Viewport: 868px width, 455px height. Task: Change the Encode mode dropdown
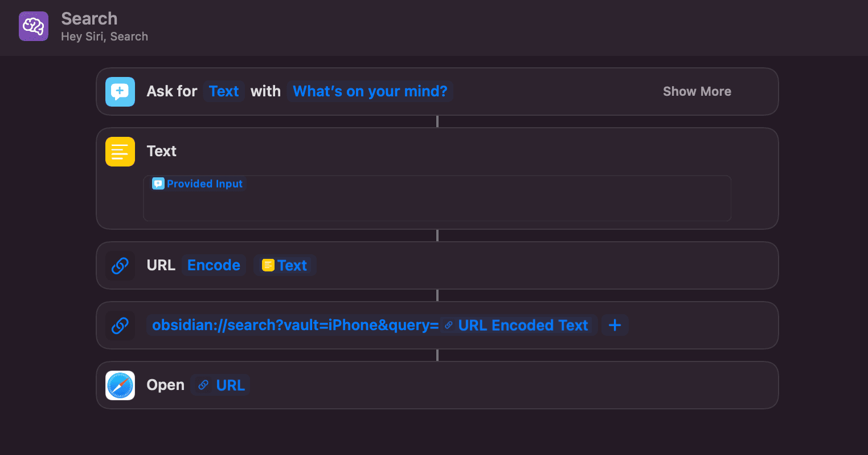(214, 265)
